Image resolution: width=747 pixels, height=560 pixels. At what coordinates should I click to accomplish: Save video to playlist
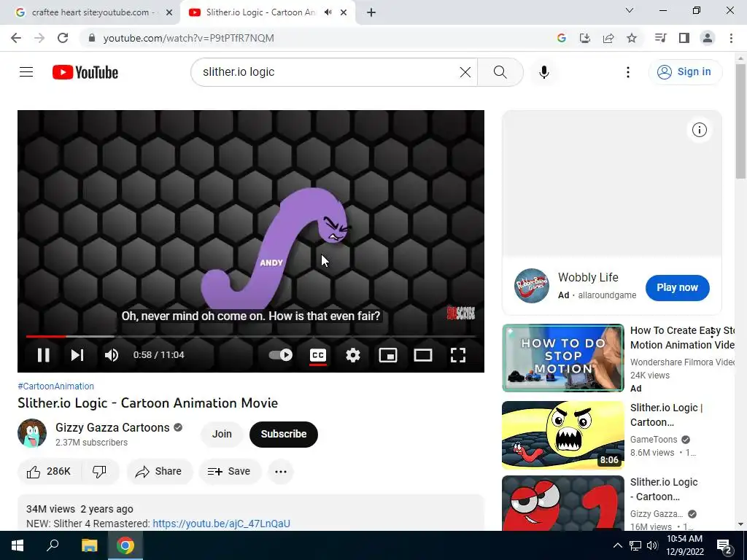tap(230, 472)
